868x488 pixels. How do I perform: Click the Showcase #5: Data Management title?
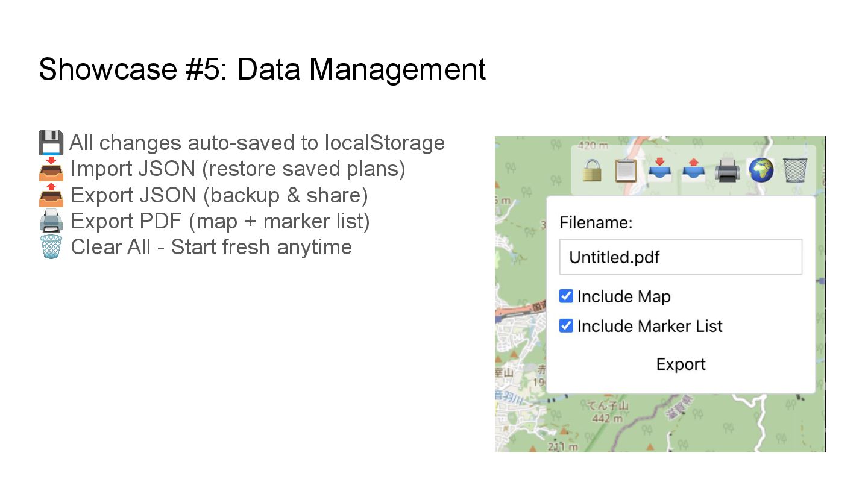point(262,69)
